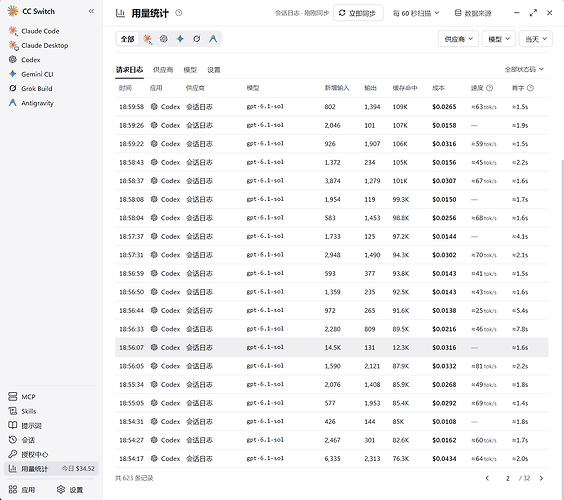Go to next page of records
Image resolution: width=564 pixels, height=500 pixels.
(x=541, y=478)
